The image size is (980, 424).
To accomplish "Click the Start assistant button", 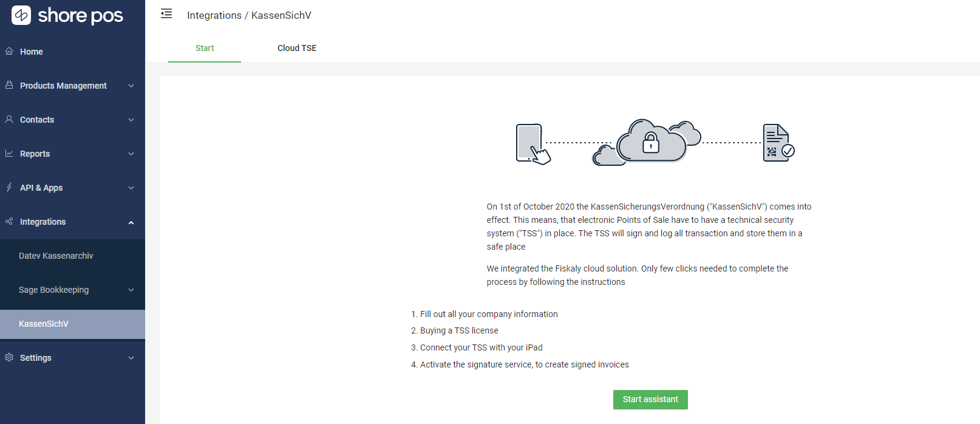I will (650, 399).
